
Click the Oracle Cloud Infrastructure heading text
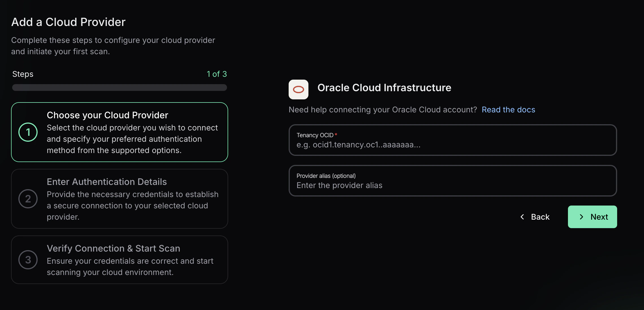pyautogui.click(x=384, y=88)
